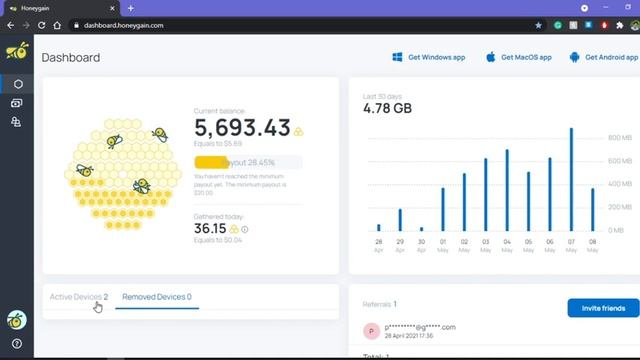This screenshot has height=360, width=640.
Task: Click the Invite friends button
Action: point(603,308)
